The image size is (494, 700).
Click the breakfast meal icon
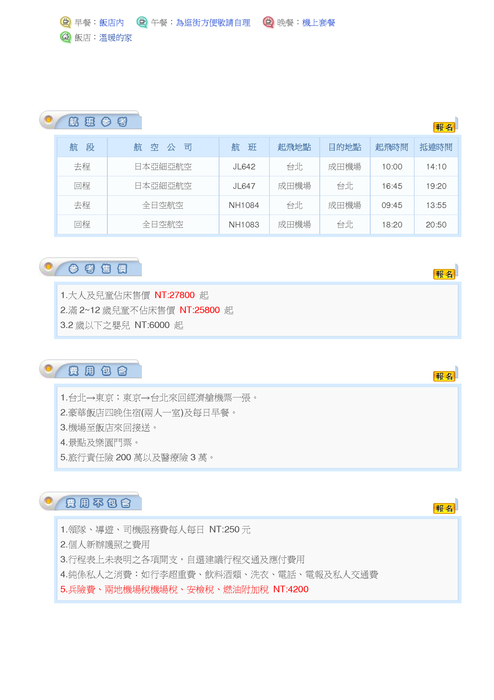click(x=66, y=22)
